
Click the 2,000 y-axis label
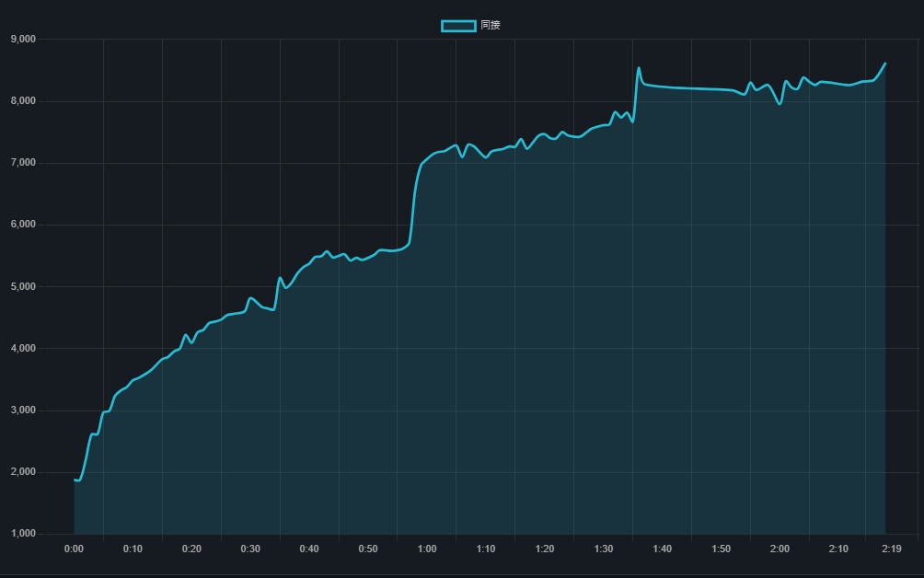[24, 472]
